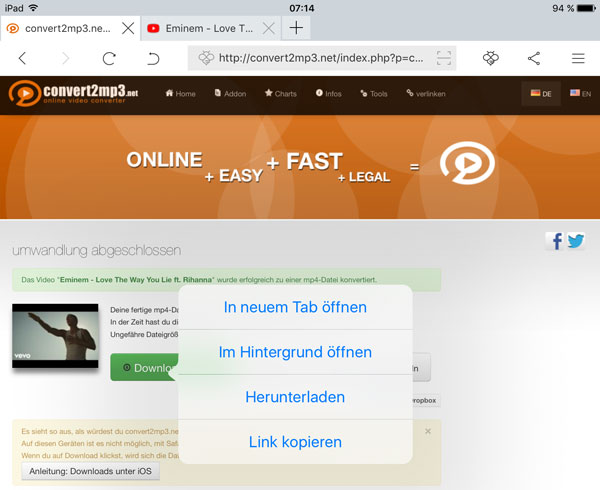The image size is (600, 490).
Task: Open the Tools navigation link
Action: [374, 94]
